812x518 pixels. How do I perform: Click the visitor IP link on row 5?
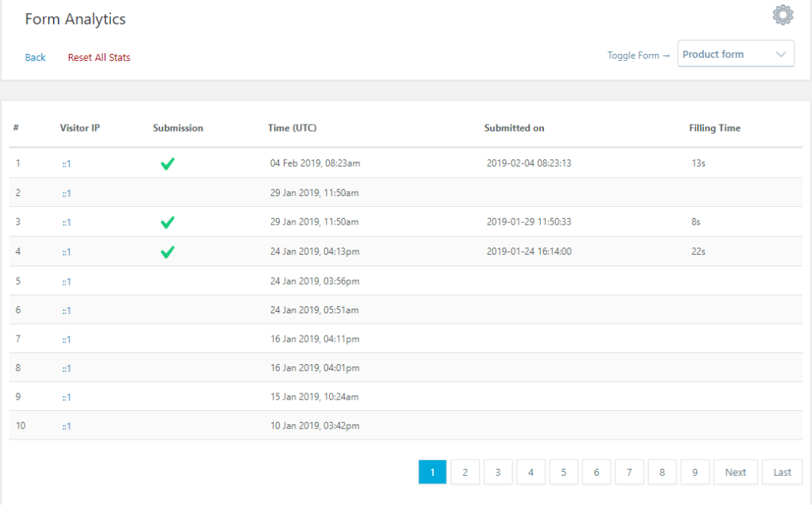coord(67,280)
